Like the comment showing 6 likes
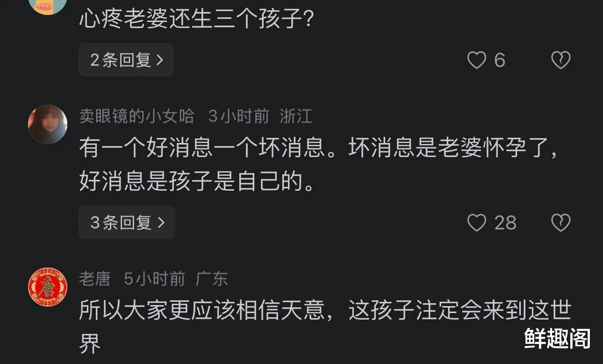Screen dimensions: 603x364 [477, 60]
